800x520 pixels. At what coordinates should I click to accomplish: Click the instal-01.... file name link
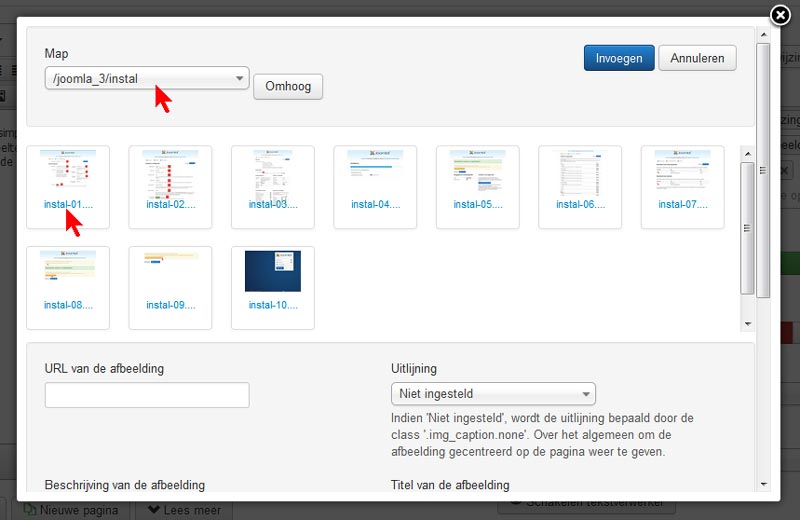pos(68,204)
